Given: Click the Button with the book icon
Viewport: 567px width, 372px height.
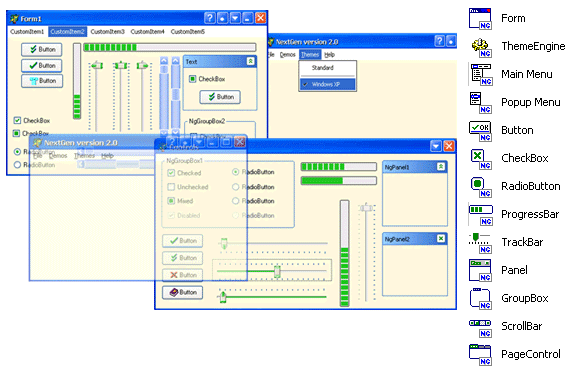Looking at the screenshot, I should pyautogui.click(x=183, y=292).
